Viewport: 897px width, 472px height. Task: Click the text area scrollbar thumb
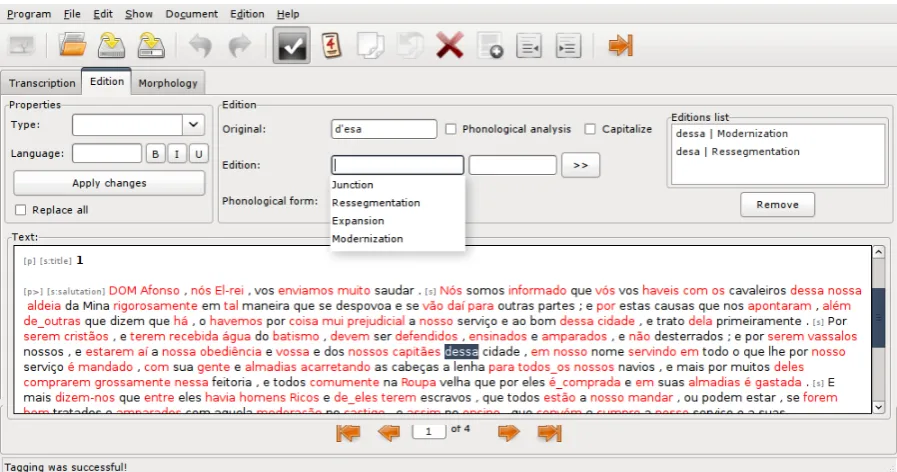coord(879,318)
